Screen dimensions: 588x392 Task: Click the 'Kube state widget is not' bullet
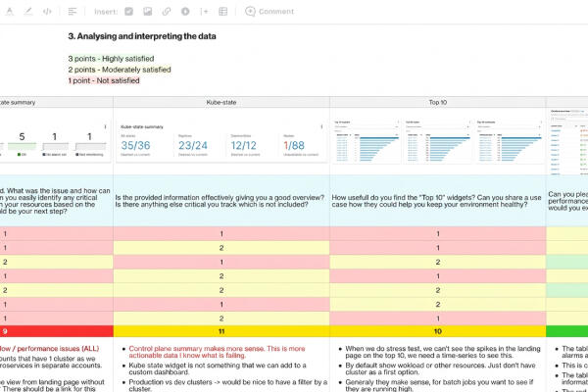pos(218,368)
